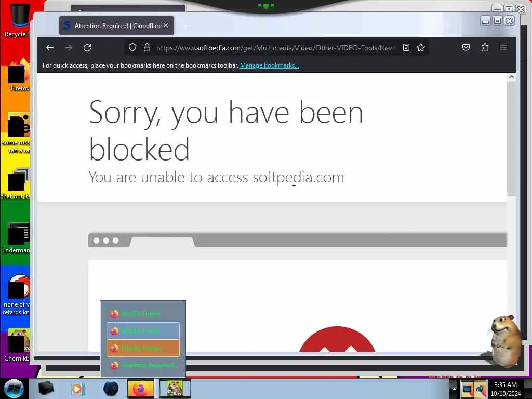Image resolution: width=532 pixels, height=399 pixels.
Task: Open the Windows Start orb
Action: (x=14, y=389)
